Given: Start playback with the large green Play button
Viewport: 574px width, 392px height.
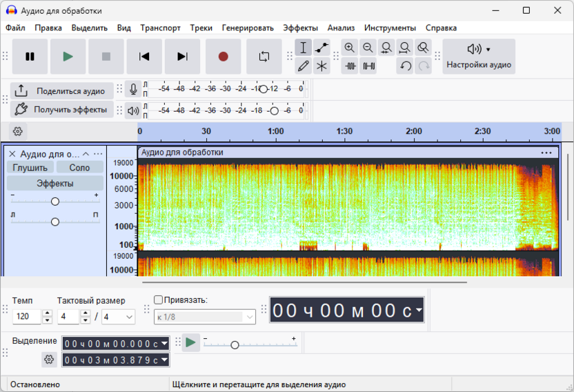Looking at the screenshot, I should click(68, 57).
